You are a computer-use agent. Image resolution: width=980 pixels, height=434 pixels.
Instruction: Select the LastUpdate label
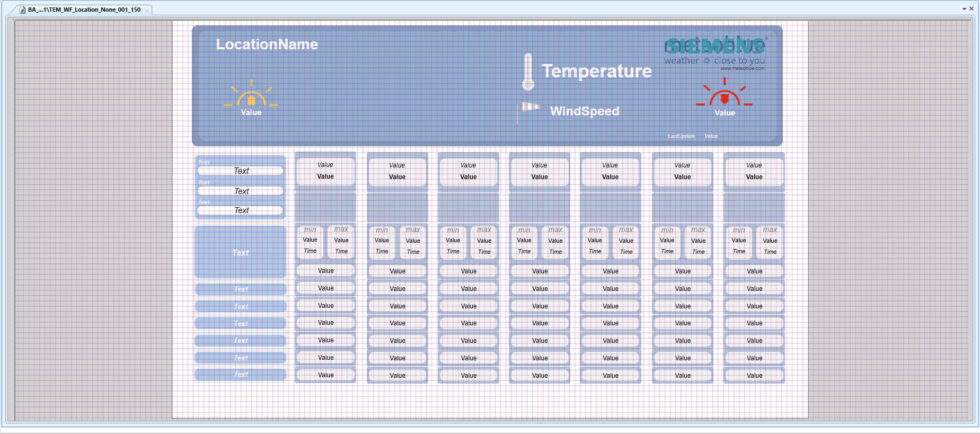(681, 136)
